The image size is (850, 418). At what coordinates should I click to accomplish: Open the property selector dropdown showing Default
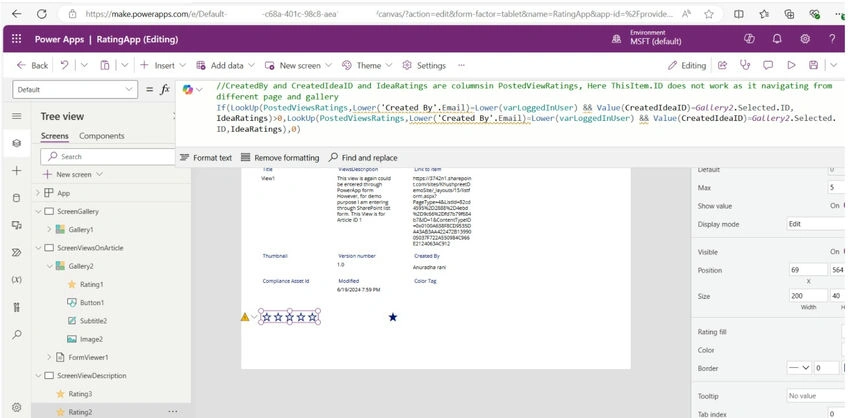point(75,89)
